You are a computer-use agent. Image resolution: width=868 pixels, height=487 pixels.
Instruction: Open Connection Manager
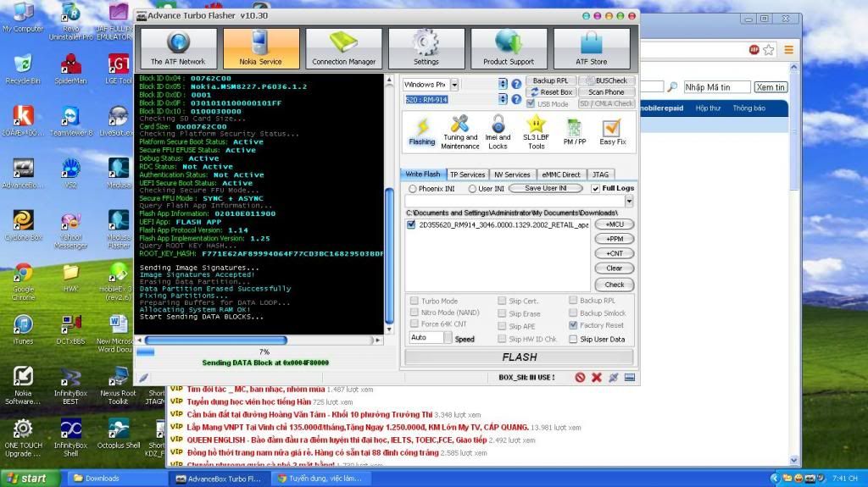[x=344, y=49]
